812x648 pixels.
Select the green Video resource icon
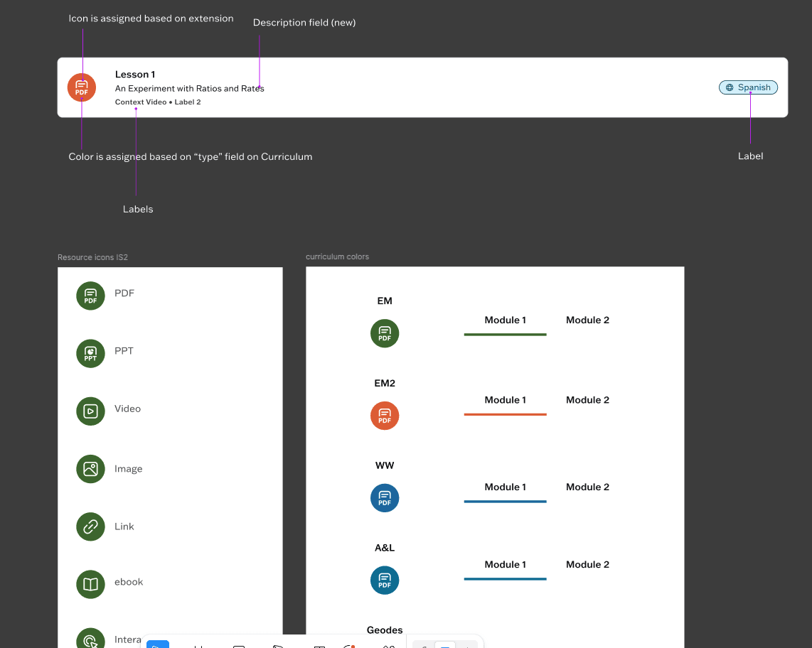click(90, 411)
